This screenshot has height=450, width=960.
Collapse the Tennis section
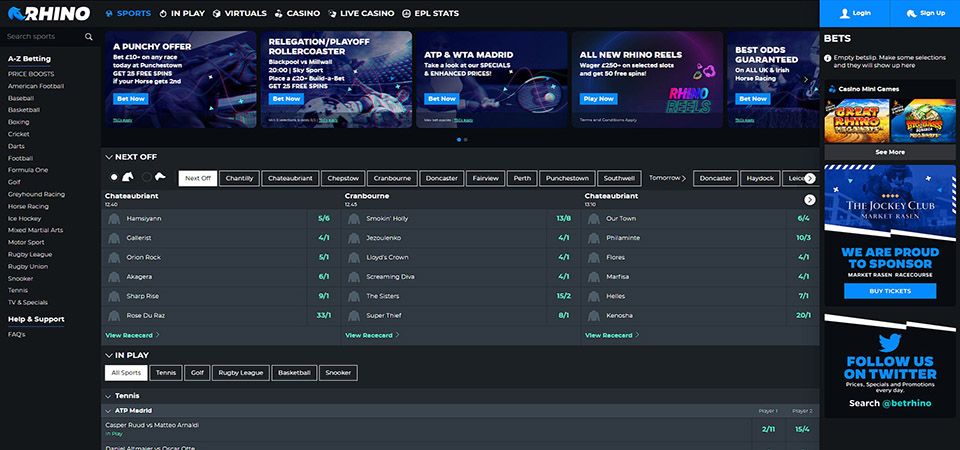109,396
